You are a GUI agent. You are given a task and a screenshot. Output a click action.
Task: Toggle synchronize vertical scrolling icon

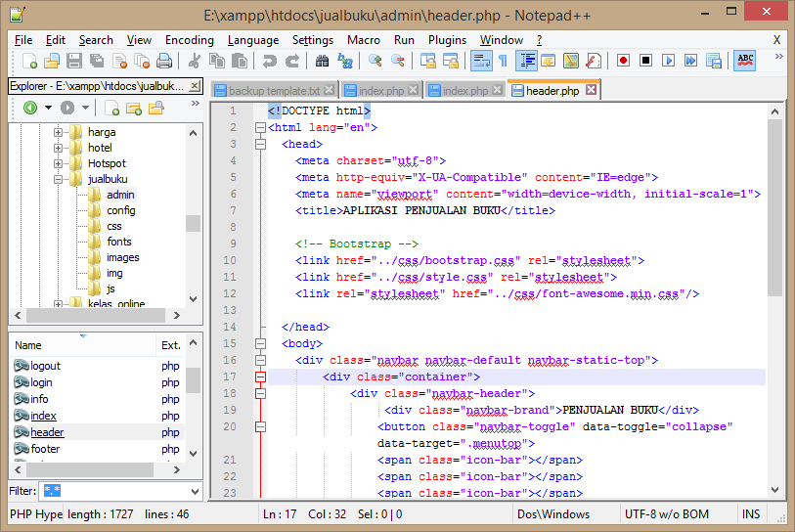428,61
